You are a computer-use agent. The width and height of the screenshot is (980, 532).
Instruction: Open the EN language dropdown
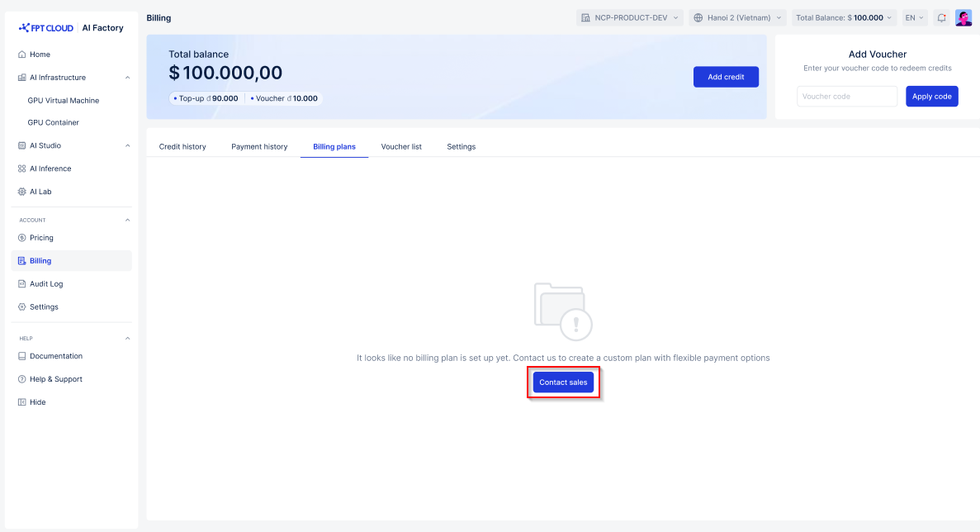915,17
